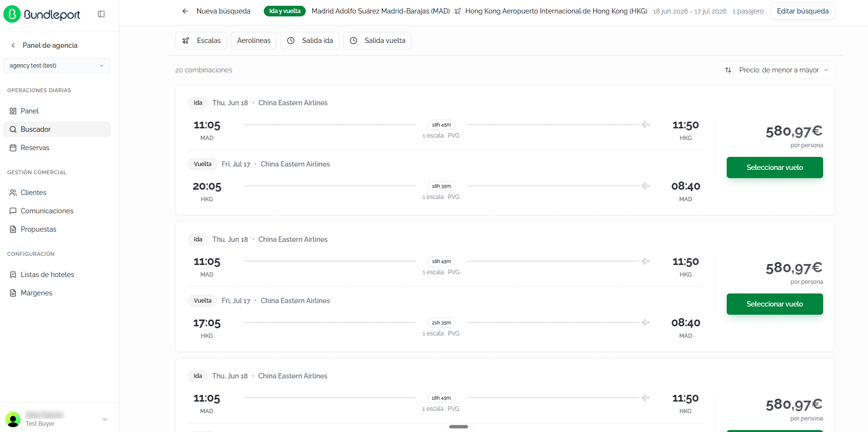Click the Bundleport logo
The width and height of the screenshot is (868, 432).
[42, 14]
